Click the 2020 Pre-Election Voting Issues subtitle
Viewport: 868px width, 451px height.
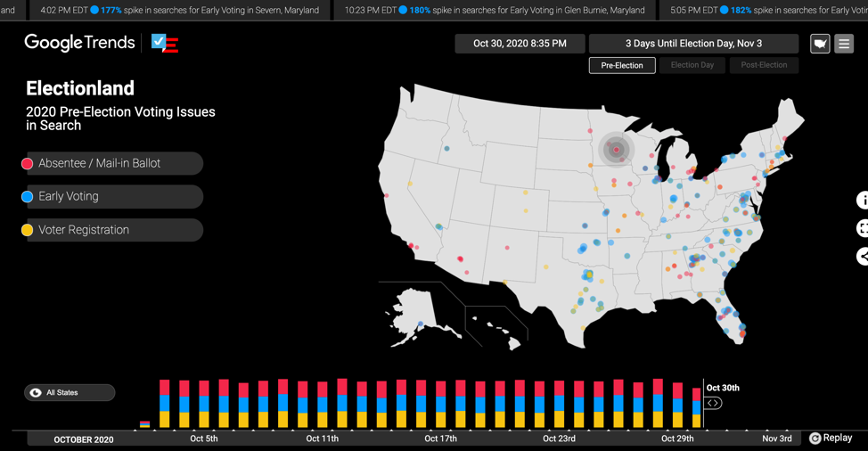120,119
